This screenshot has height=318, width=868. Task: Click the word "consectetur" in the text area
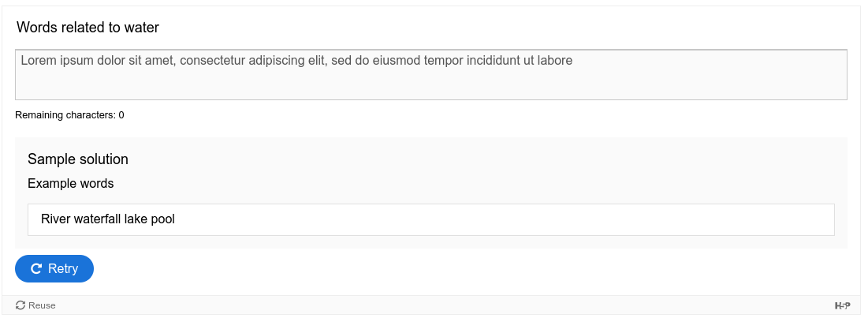click(x=213, y=61)
